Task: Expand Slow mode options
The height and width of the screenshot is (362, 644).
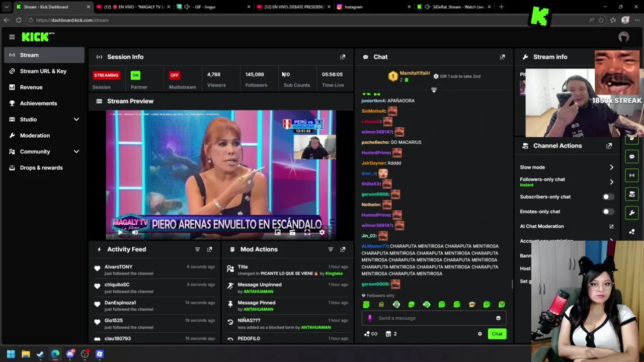Action: 611,167
